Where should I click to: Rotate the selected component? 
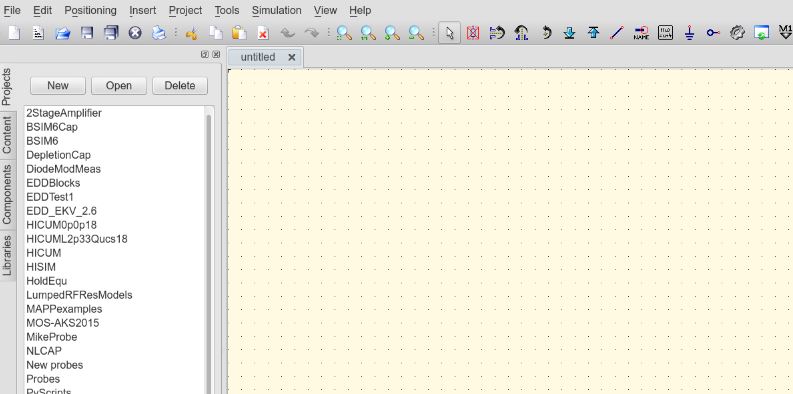(x=546, y=33)
